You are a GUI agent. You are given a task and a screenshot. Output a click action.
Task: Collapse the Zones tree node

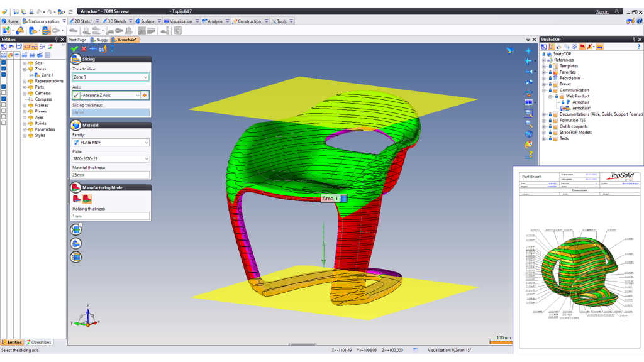coord(25,69)
